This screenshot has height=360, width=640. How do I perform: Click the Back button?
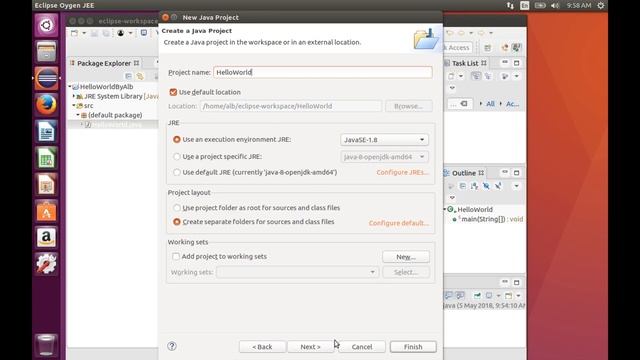coord(262,347)
